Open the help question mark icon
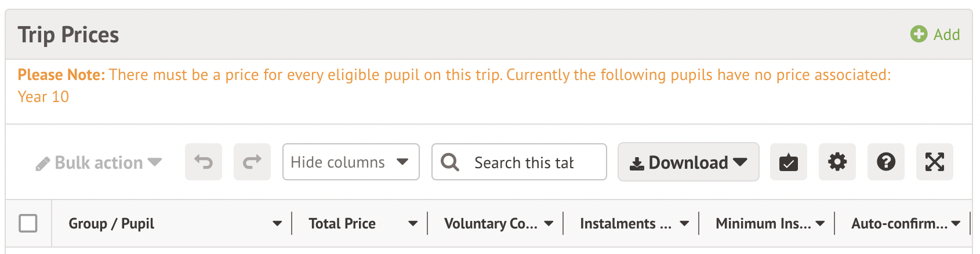Screen dimensions: 980x254 click(886, 162)
